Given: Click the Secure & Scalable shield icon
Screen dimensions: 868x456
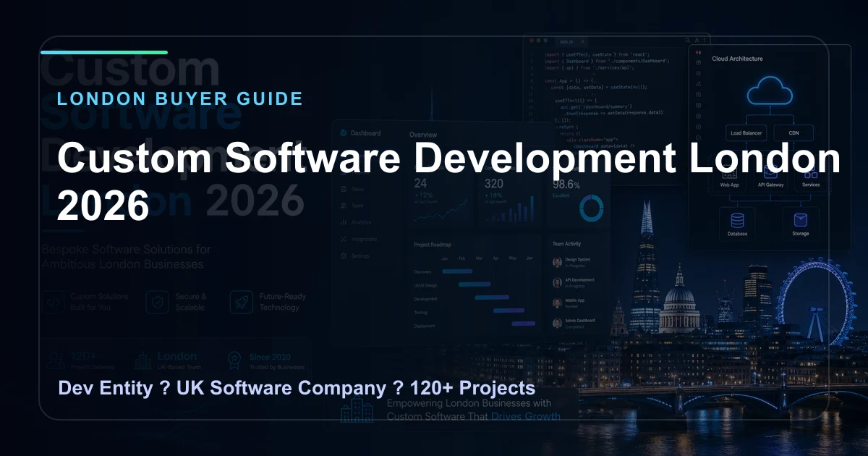Looking at the screenshot, I should [x=157, y=302].
